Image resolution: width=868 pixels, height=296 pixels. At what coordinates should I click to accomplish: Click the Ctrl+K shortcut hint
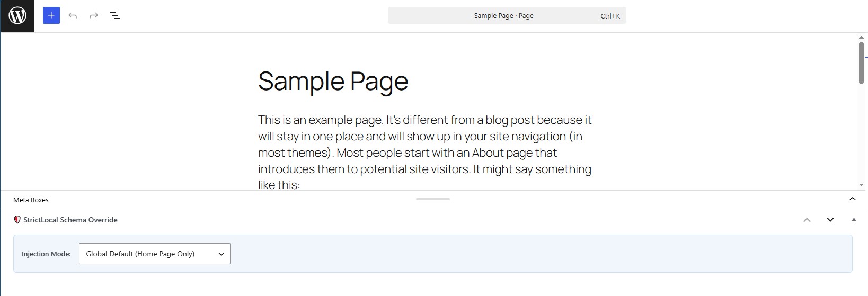click(x=610, y=16)
